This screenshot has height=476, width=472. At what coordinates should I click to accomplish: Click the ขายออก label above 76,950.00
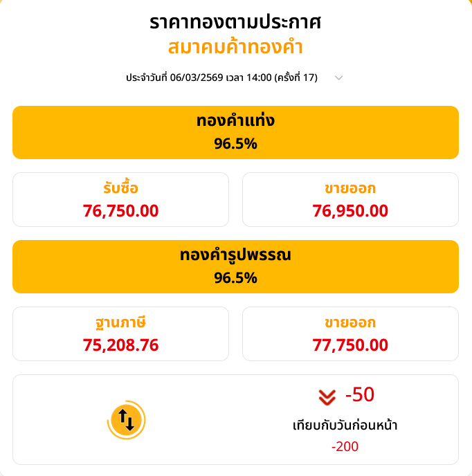350,188
